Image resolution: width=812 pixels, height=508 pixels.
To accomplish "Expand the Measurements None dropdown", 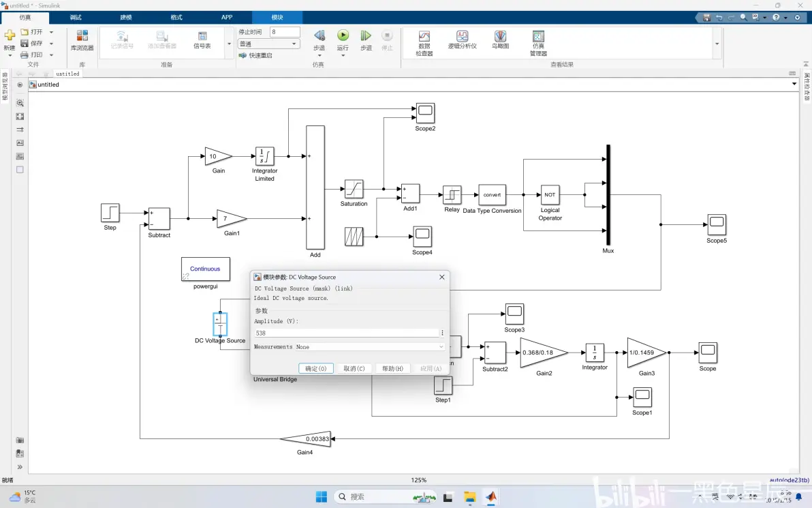I will point(370,347).
